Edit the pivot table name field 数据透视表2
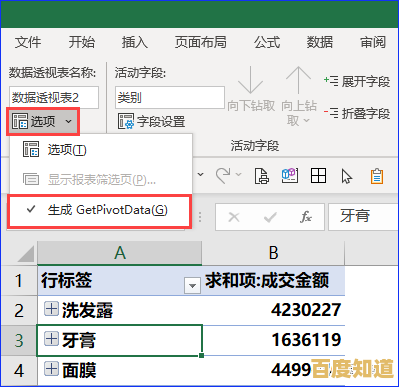Image resolution: width=399 pixels, height=387 pixels. coord(54,97)
